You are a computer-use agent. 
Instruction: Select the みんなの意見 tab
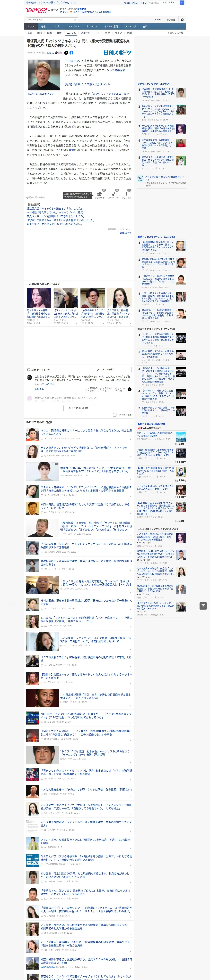click(x=111, y=27)
